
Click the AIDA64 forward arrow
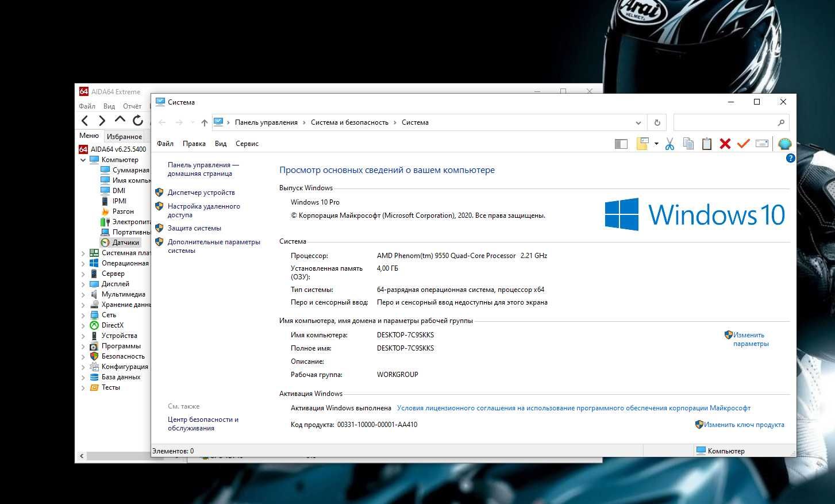pos(102,120)
